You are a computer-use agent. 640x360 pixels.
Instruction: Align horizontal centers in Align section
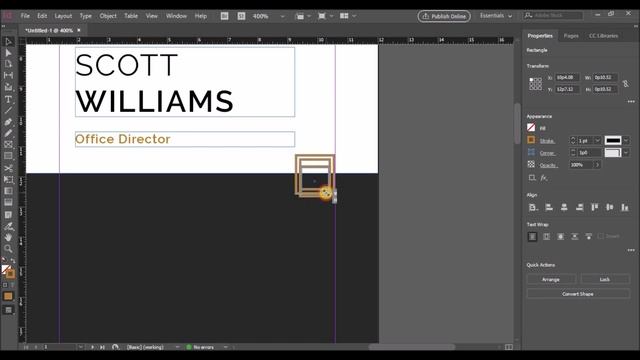click(564, 207)
